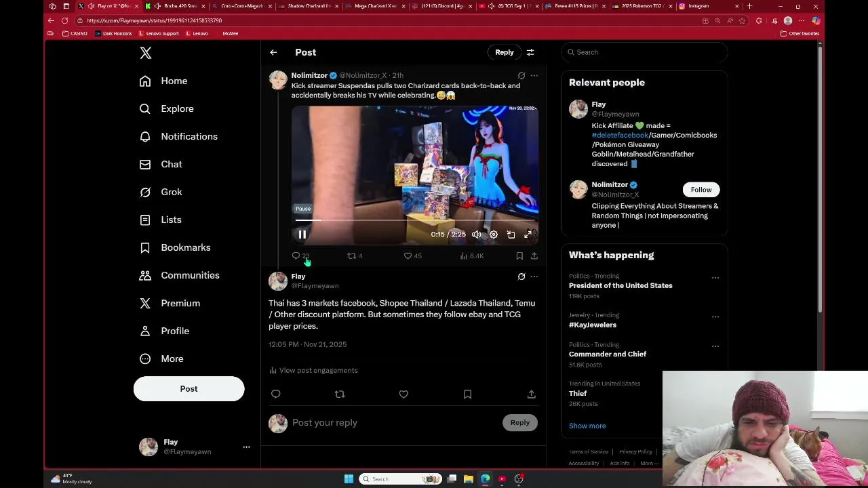Click the Reply button in header
868x488 pixels.
(505, 52)
